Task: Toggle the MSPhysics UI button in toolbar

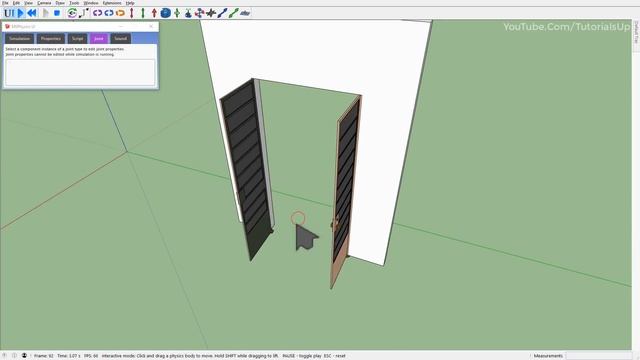Action: (x=9, y=13)
